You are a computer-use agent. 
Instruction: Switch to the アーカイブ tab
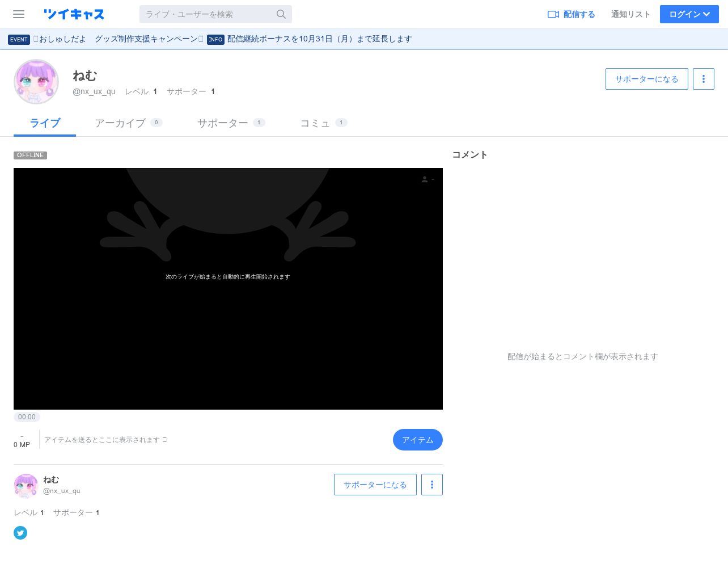(x=129, y=123)
